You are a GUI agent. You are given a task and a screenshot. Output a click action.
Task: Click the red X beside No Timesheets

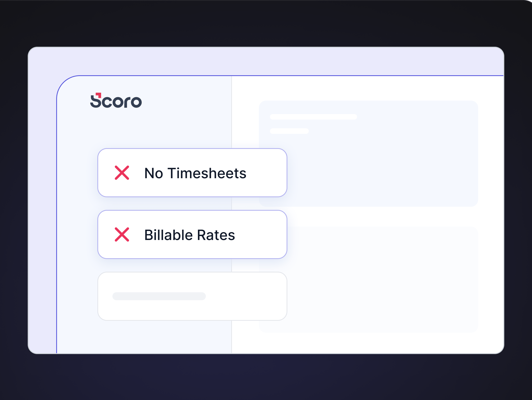[122, 173]
